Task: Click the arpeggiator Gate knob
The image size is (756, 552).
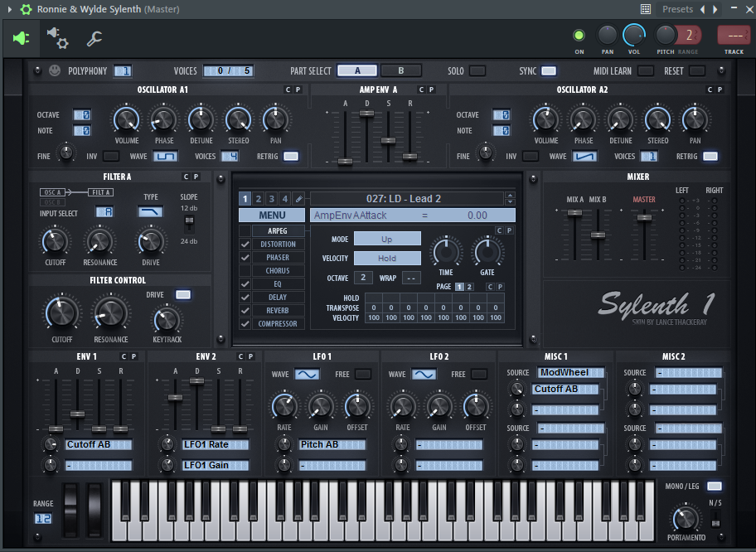Action: 487,252
